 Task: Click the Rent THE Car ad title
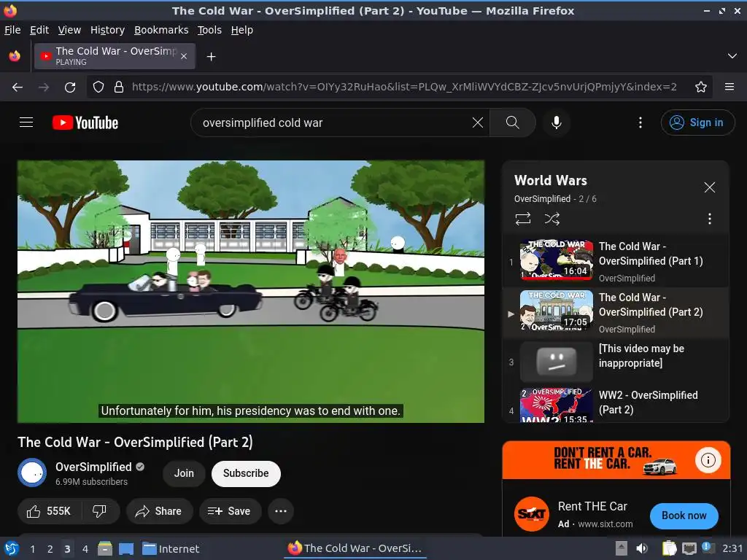pyautogui.click(x=592, y=506)
